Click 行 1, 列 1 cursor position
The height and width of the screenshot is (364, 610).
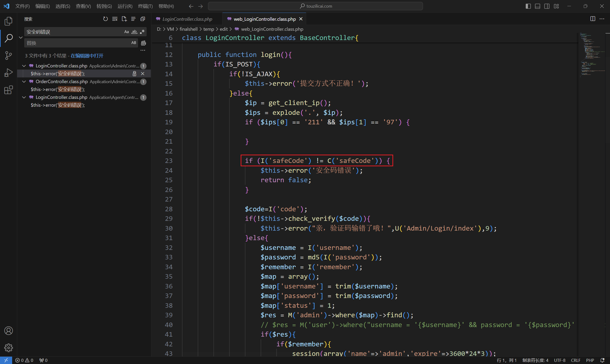(507, 360)
